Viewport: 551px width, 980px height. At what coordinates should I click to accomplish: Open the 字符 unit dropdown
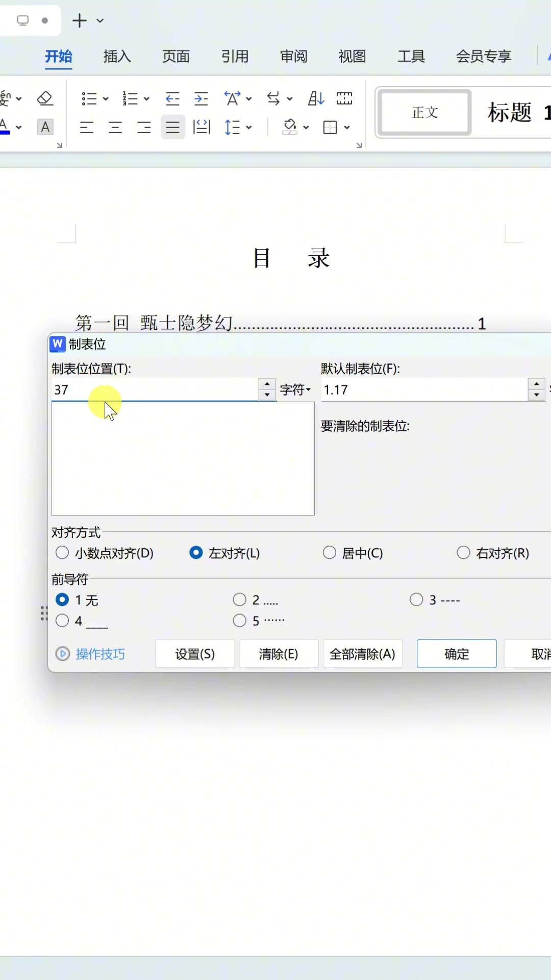pyautogui.click(x=295, y=390)
